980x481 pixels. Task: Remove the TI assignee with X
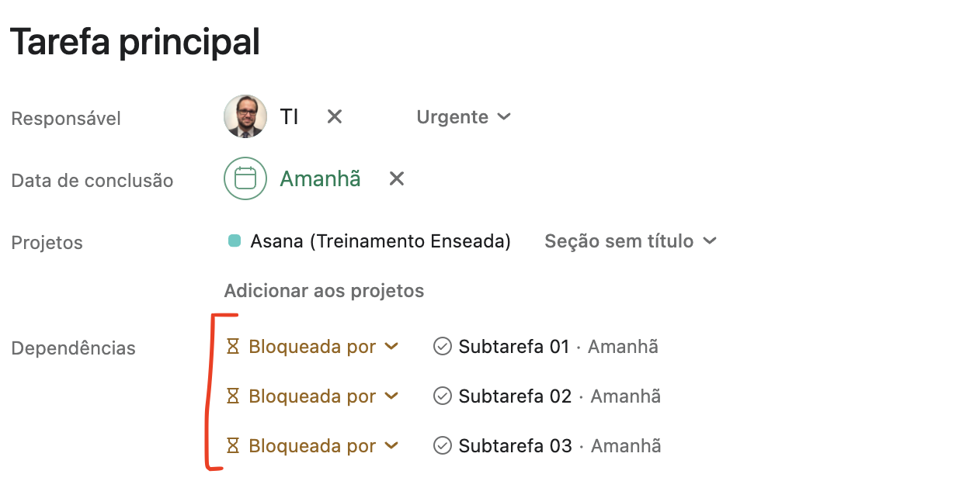(x=335, y=117)
